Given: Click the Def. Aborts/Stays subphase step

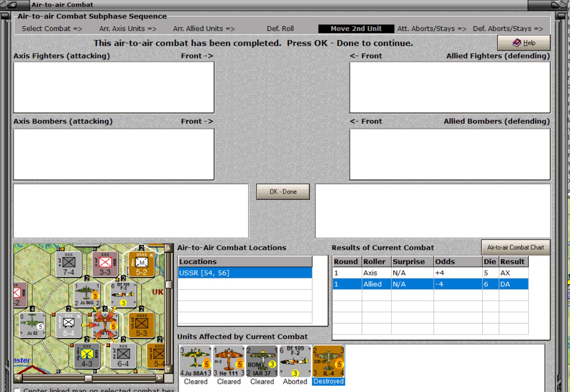Looking at the screenshot, I should 508,29.
